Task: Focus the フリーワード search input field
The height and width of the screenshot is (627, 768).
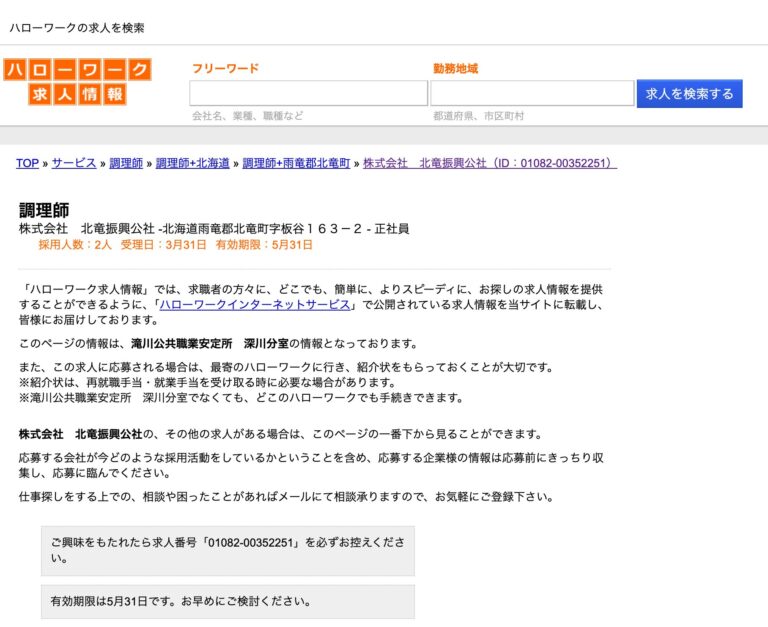Action: coord(308,93)
